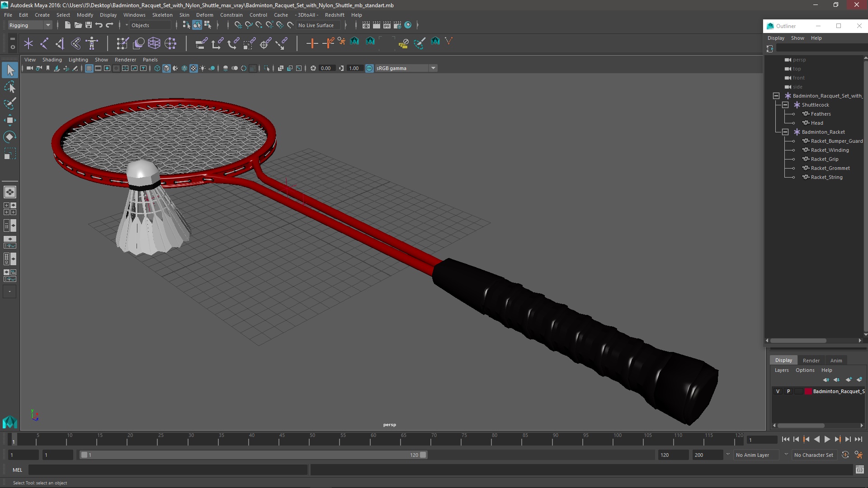Open the Script Editor icon

point(860,470)
